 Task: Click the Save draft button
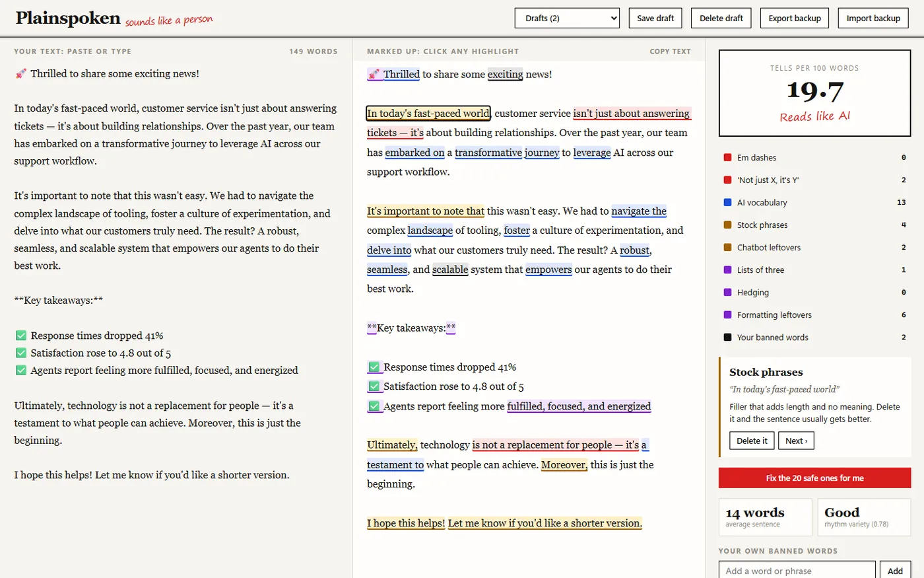(655, 18)
